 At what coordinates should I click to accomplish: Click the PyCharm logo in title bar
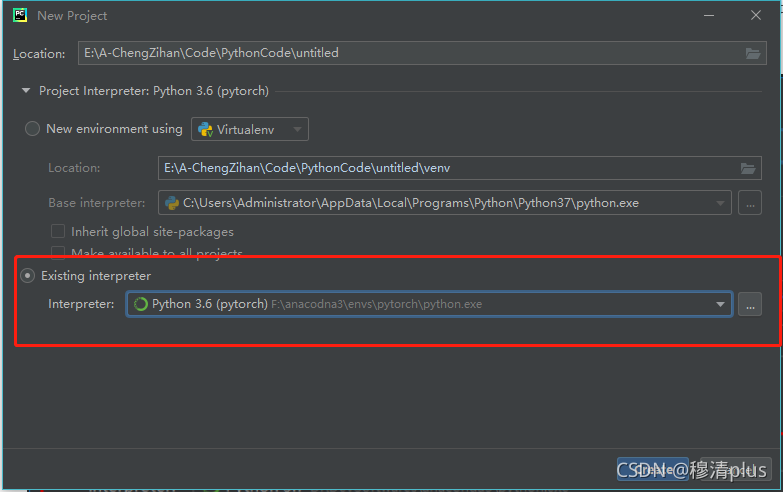click(x=20, y=15)
